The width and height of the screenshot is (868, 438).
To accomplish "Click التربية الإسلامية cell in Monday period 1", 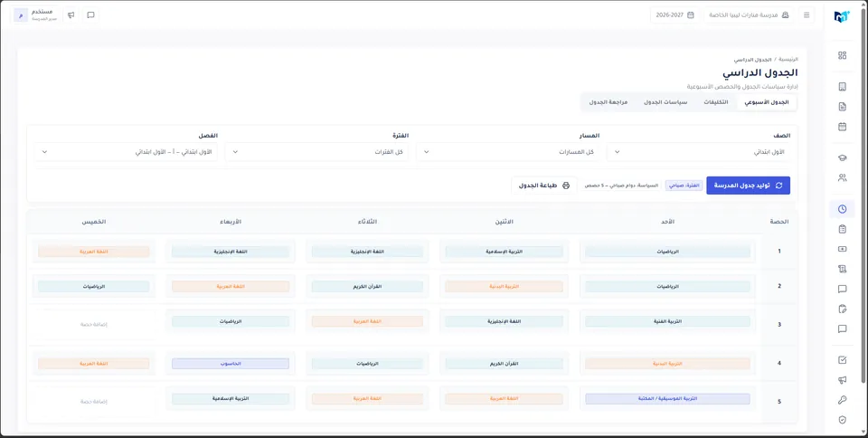I will point(505,252).
